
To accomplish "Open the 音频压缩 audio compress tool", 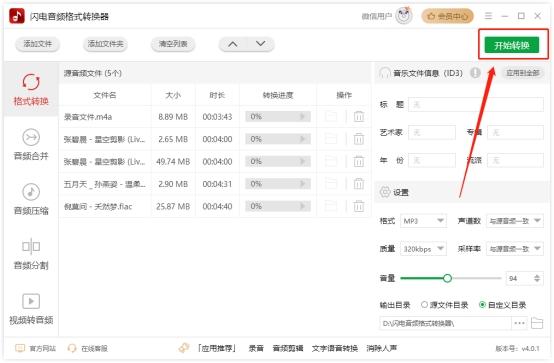I will click(31, 199).
